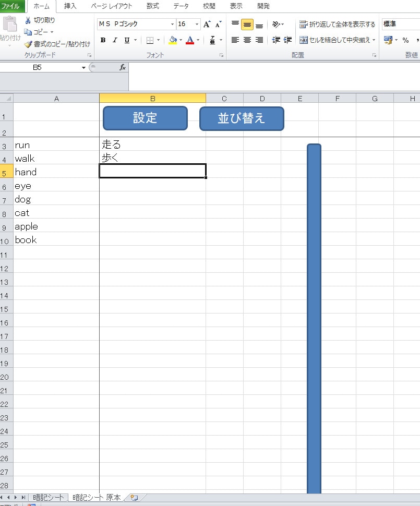This screenshot has height=506, width=420.
Task: Click the phonetic guide (furigana) icon
Action: [212, 40]
